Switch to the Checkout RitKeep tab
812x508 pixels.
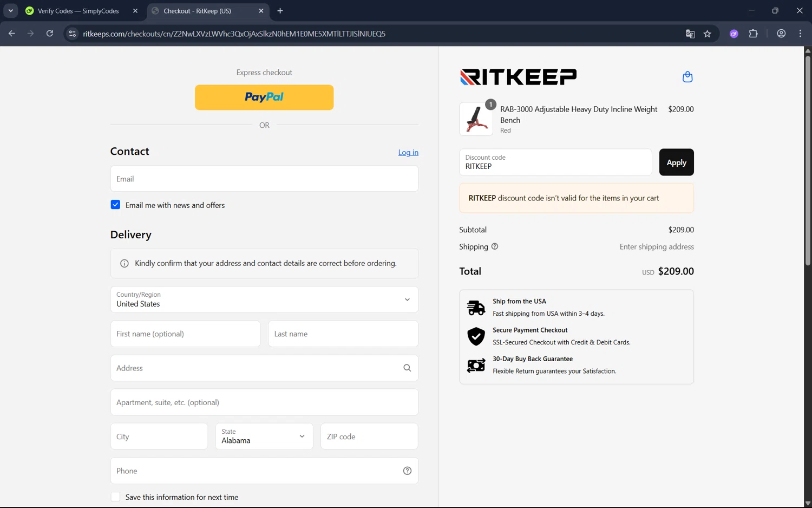click(208, 11)
